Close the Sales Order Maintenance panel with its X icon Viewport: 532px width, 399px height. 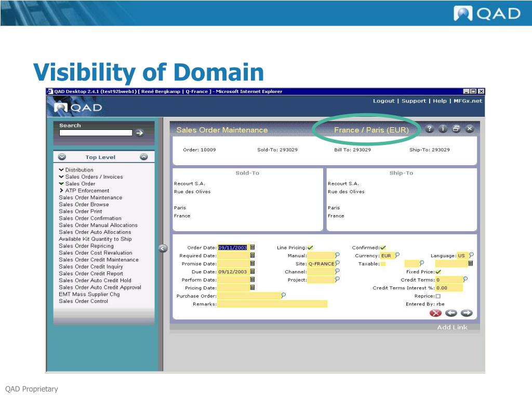tap(470, 129)
